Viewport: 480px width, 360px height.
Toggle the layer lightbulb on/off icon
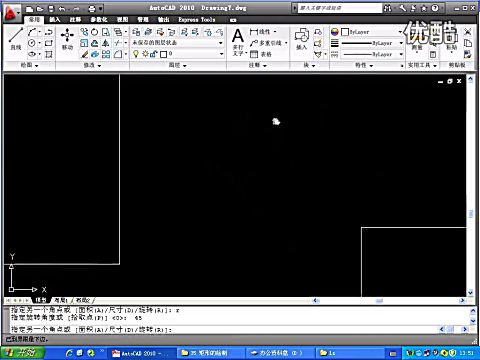coord(136,54)
